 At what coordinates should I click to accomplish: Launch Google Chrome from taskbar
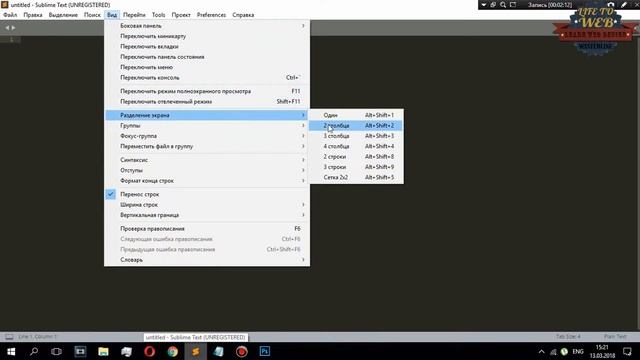(173, 351)
